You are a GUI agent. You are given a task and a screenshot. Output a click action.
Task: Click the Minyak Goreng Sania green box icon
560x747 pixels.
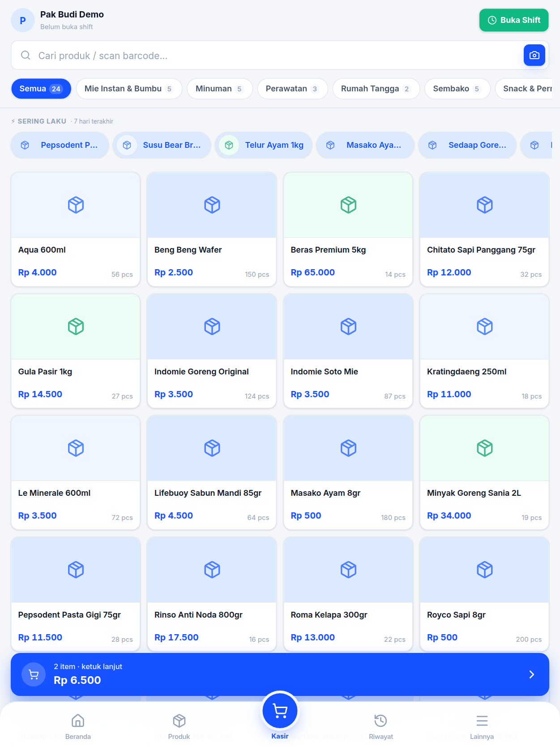(485, 448)
